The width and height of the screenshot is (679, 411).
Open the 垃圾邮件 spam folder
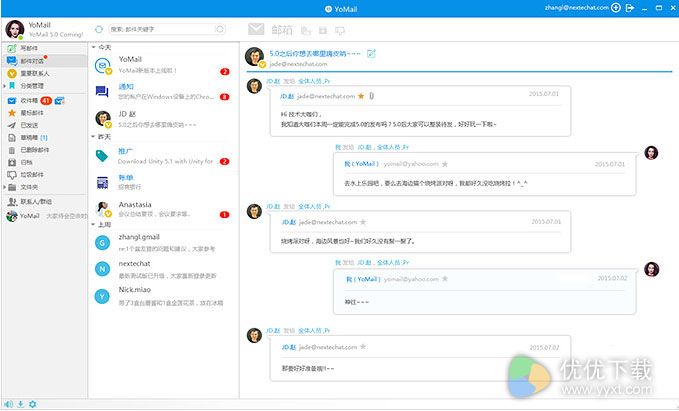click(32, 175)
